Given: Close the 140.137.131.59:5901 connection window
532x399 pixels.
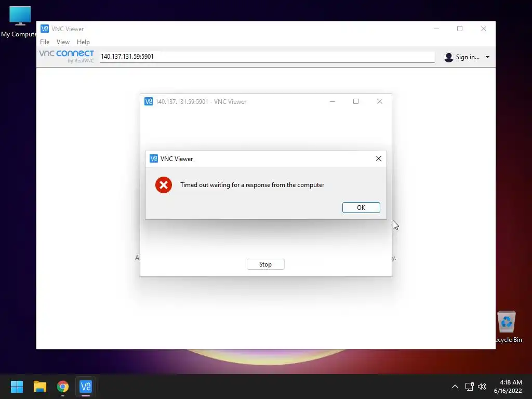Looking at the screenshot, I should 380,101.
